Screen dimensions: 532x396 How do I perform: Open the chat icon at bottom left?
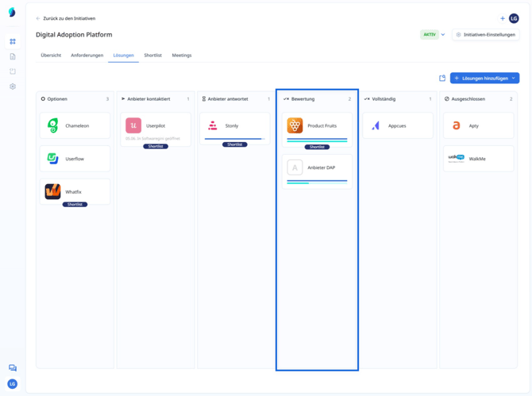[x=13, y=368]
